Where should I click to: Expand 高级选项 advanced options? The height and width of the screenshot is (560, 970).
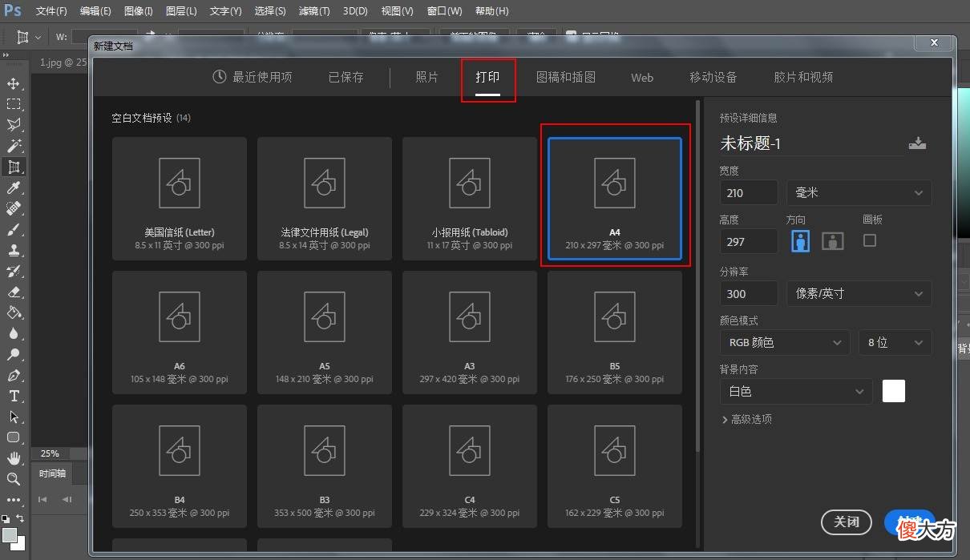tap(746, 420)
